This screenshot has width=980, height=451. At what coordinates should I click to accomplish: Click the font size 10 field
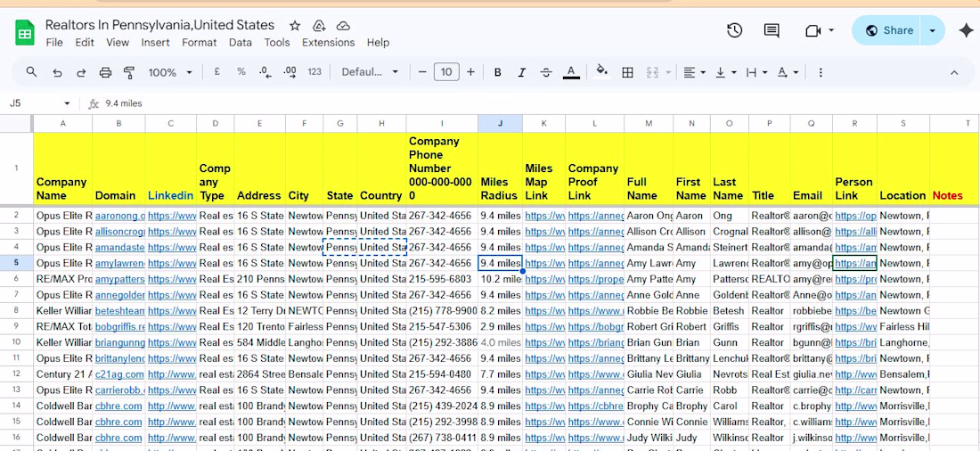coord(446,72)
